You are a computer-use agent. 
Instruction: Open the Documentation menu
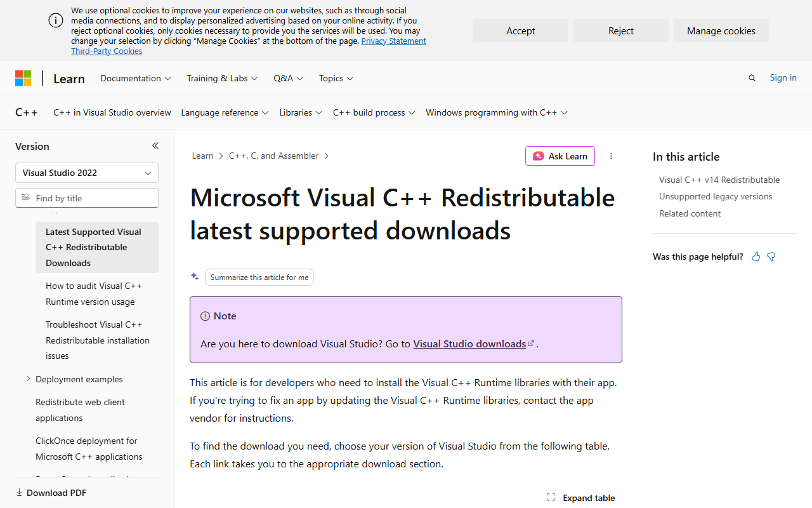pyautogui.click(x=136, y=78)
